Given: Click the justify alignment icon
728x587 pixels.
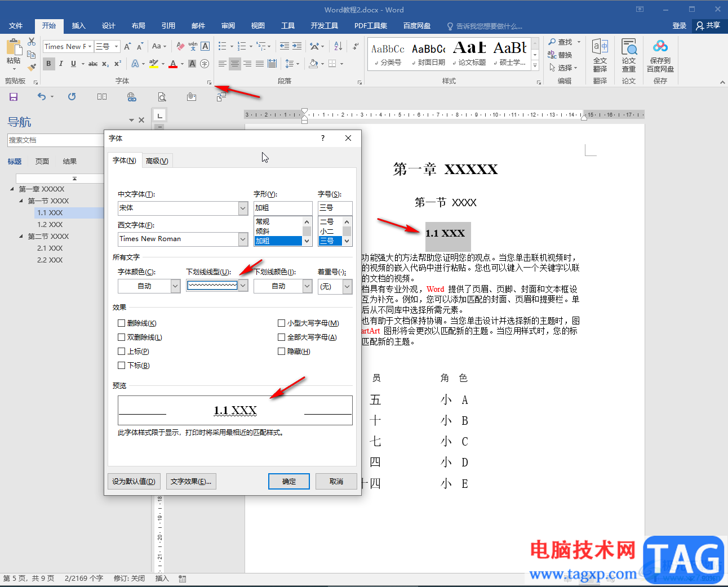Looking at the screenshot, I should click(260, 64).
